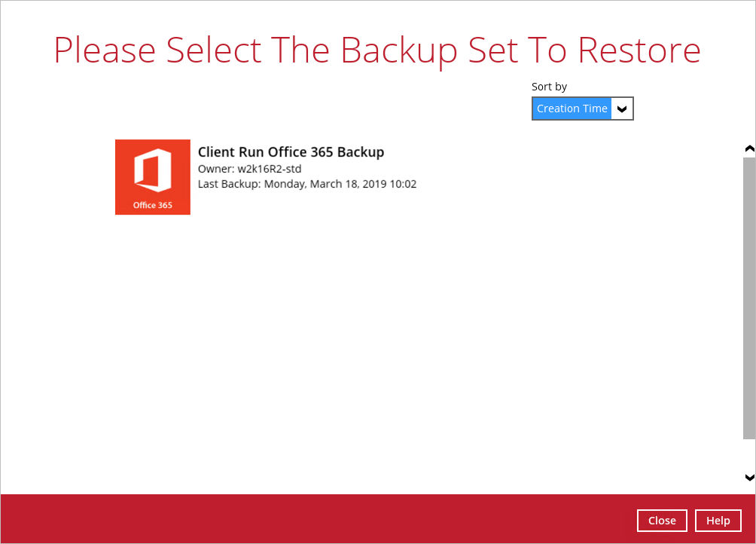Click the "Office 365" caption on the tile
This screenshot has width=756, height=544.
click(x=152, y=205)
